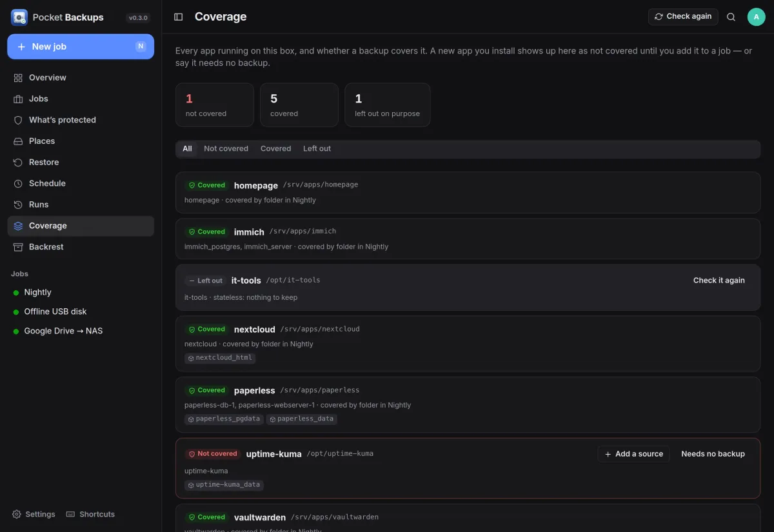The image size is (774, 532).
Task: Click the paperless_data volume chip
Action: pyautogui.click(x=301, y=419)
